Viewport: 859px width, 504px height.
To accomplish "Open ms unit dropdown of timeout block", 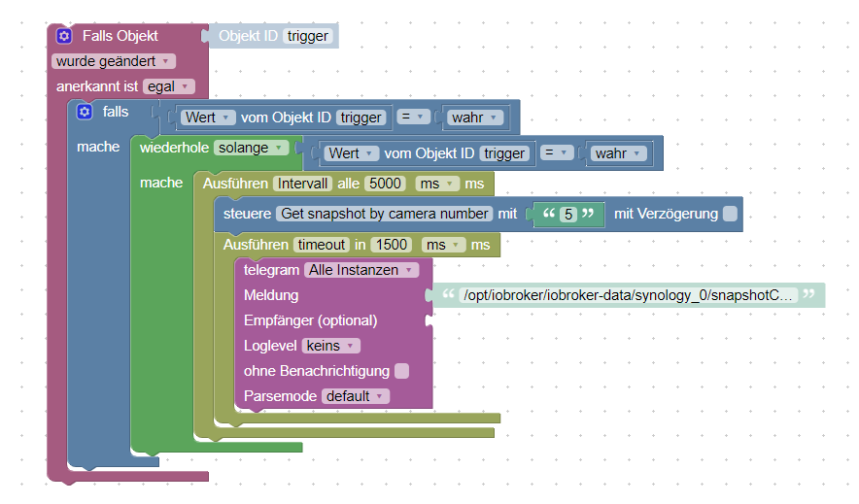I will [443, 245].
